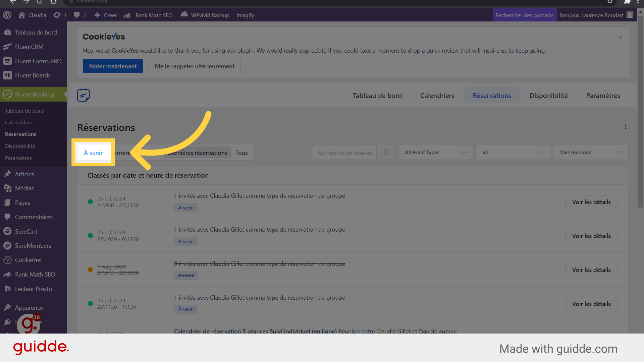644x362 pixels.
Task: Open Laurence Boudart user avatar
Action: coord(630,15)
